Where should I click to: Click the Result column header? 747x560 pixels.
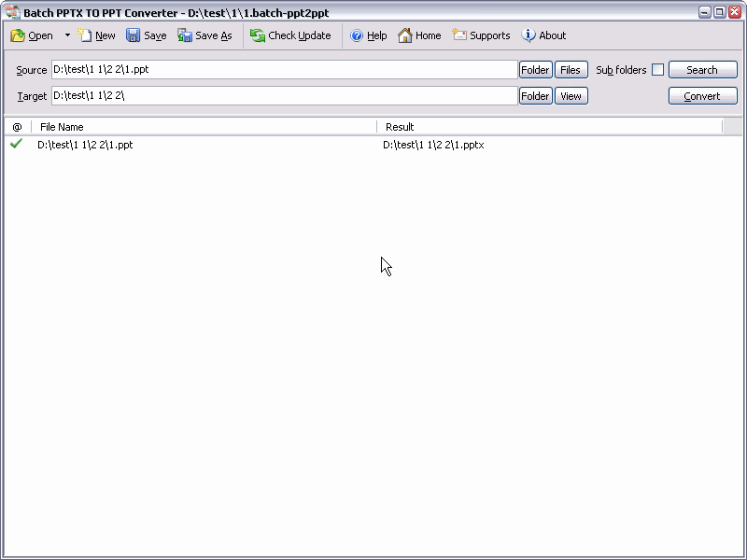tap(550, 127)
